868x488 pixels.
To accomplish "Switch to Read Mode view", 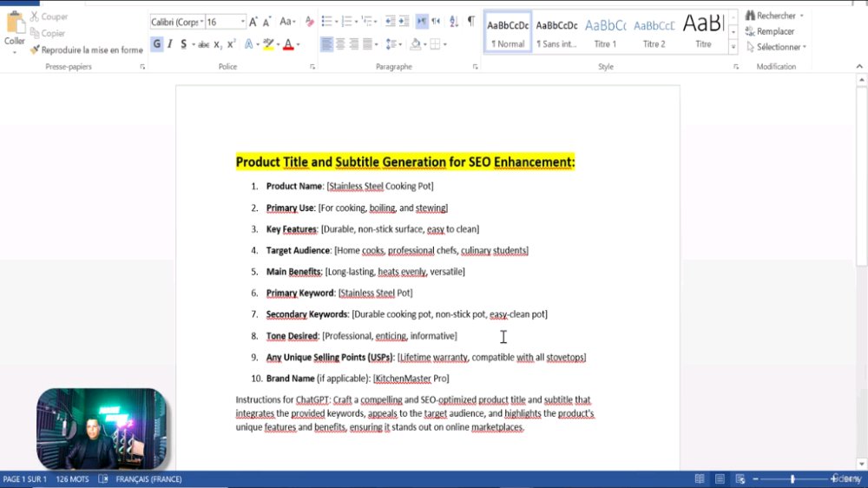I will tap(700, 479).
